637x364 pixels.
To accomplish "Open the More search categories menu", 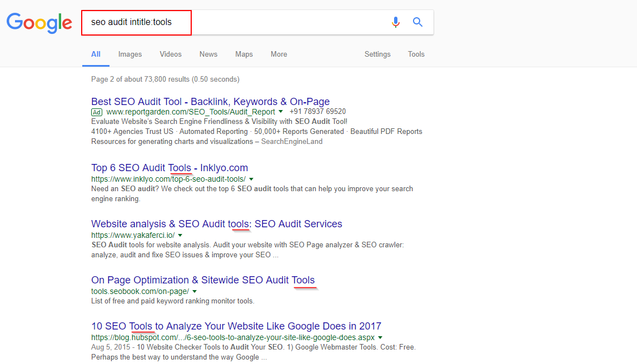I will point(279,54).
